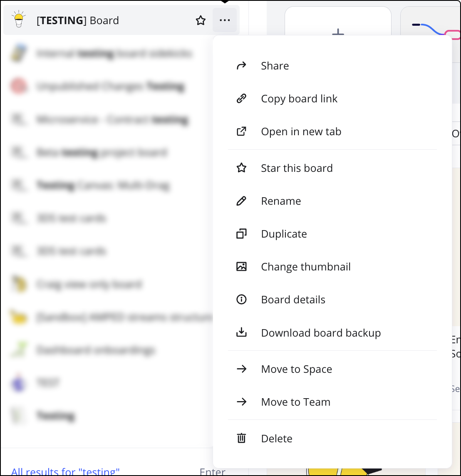This screenshot has width=461, height=476.
Task: Open the three-dot board options menu
Action: pyautogui.click(x=225, y=20)
